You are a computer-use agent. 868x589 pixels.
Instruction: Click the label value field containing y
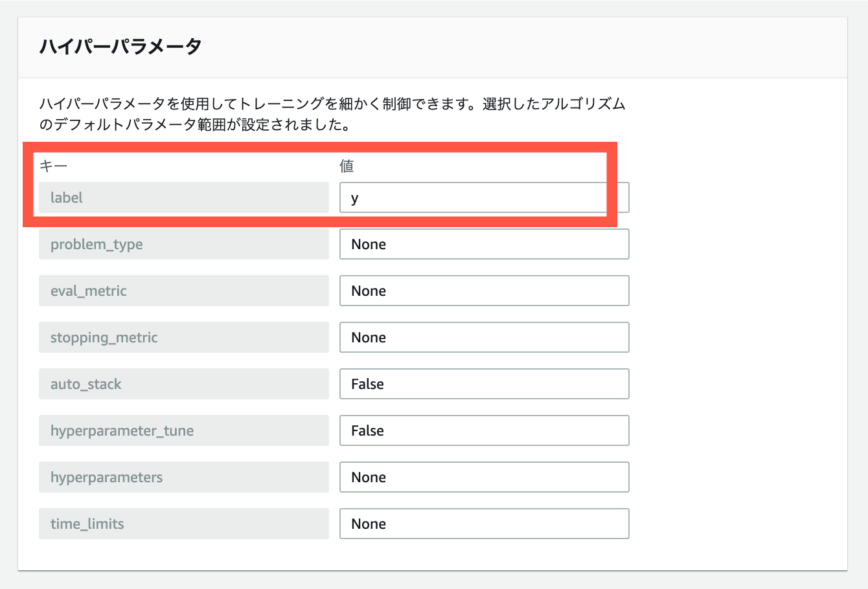(x=484, y=197)
